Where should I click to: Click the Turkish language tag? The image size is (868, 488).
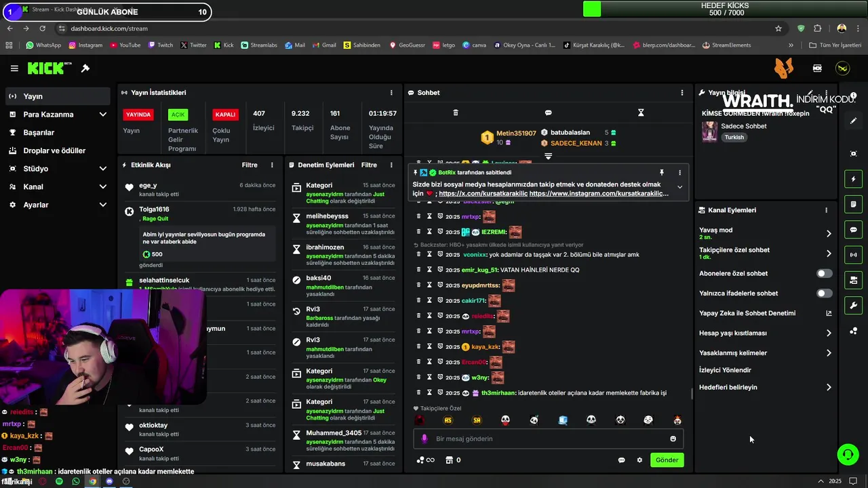click(x=734, y=137)
